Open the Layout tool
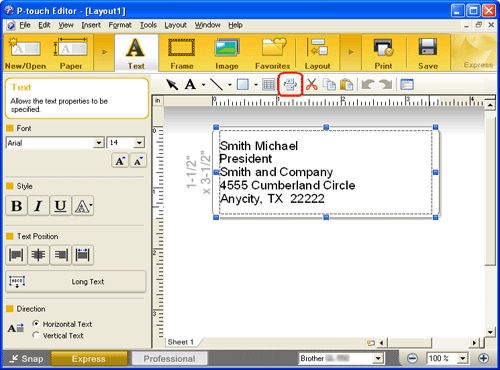500x370 pixels. click(317, 53)
